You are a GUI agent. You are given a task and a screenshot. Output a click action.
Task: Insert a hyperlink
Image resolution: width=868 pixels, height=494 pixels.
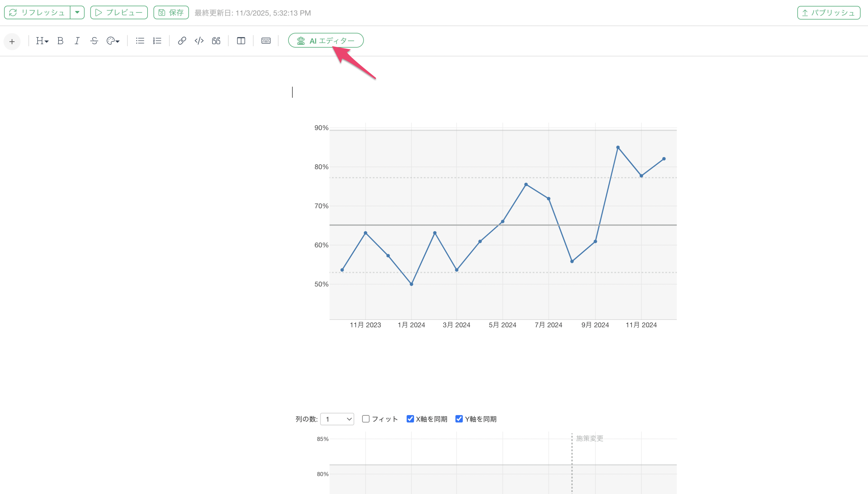[x=182, y=41]
